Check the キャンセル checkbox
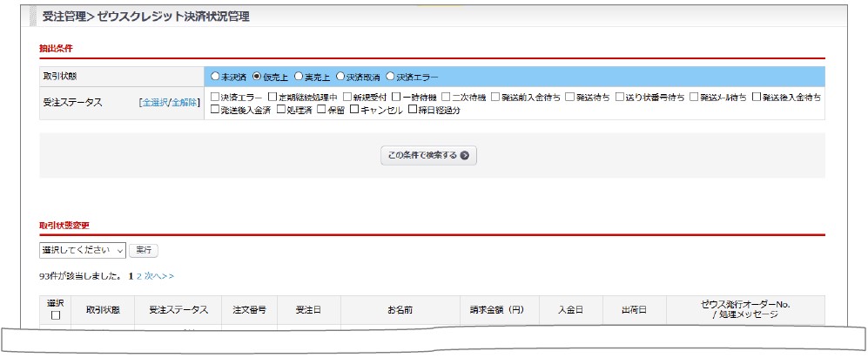 coord(354,109)
